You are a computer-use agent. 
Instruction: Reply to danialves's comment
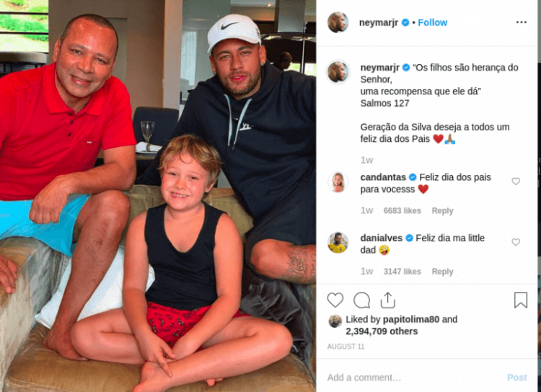[x=442, y=272]
